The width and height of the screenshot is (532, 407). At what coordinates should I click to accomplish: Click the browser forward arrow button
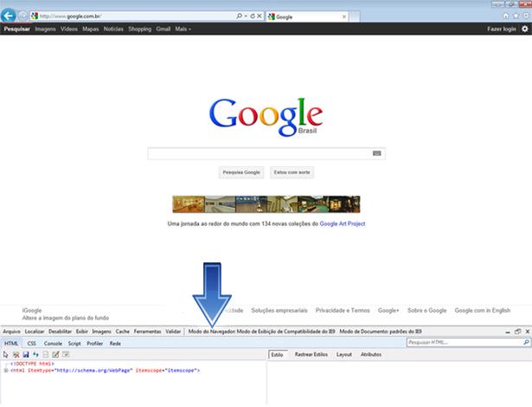click(x=22, y=16)
